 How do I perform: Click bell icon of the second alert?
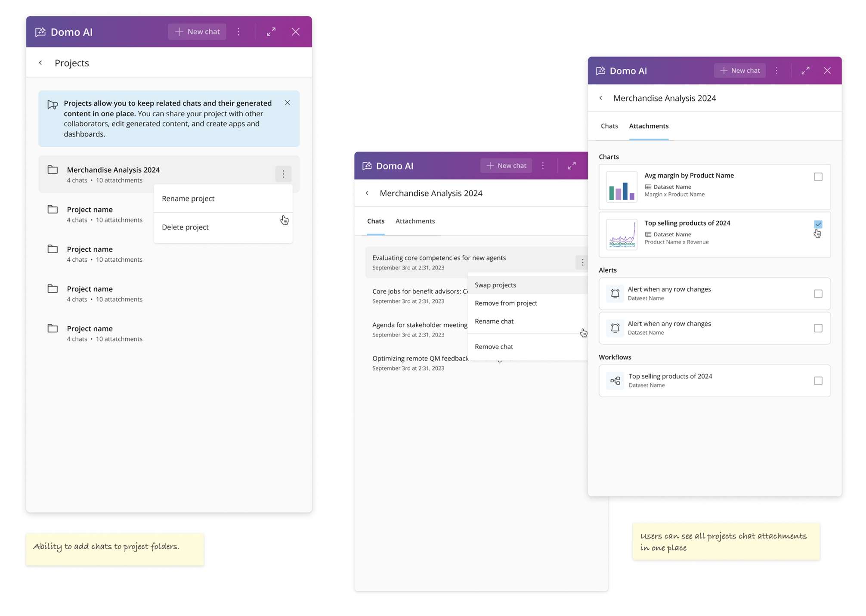coord(615,328)
